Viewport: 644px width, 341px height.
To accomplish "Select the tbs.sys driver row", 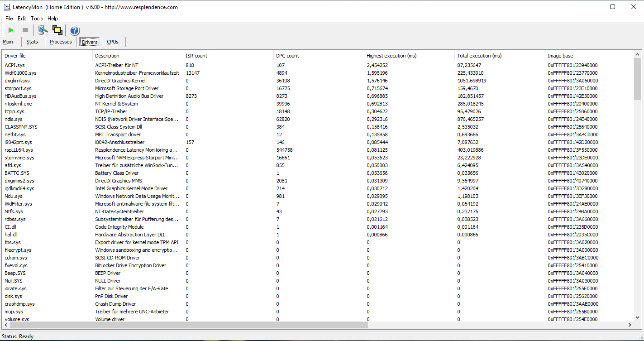I will [318, 242].
